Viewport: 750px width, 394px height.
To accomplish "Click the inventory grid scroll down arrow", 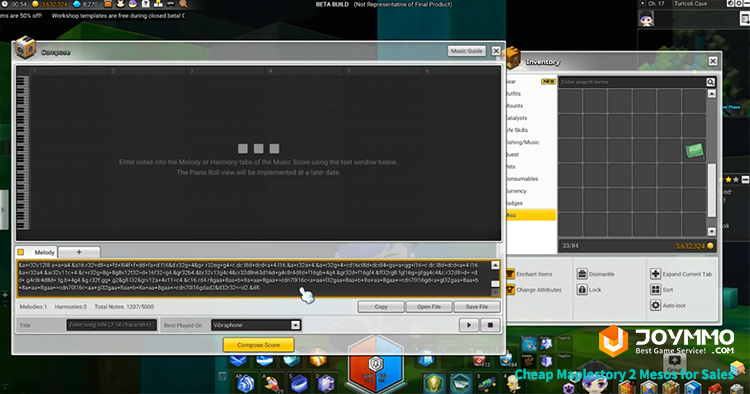I will (712, 231).
